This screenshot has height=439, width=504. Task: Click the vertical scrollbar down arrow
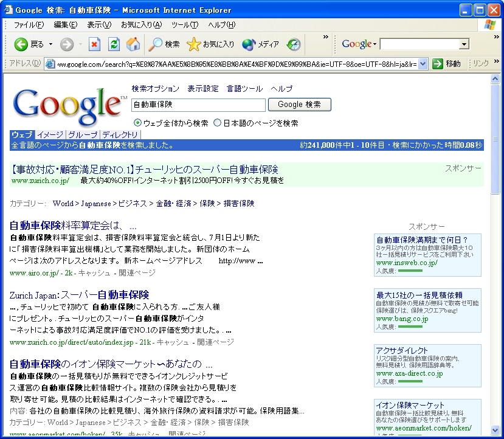coord(495,430)
